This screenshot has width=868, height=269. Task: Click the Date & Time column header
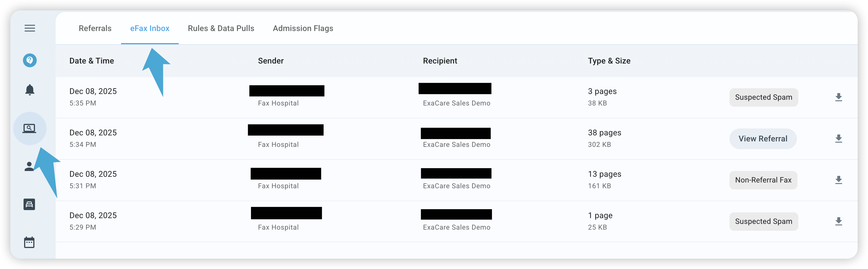pos(92,61)
